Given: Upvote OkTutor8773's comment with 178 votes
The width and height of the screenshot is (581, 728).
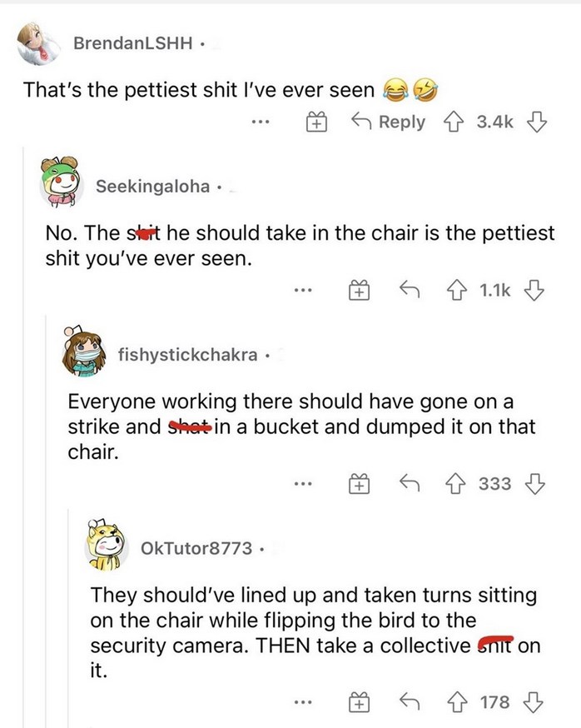Looking at the screenshot, I should point(457,702).
